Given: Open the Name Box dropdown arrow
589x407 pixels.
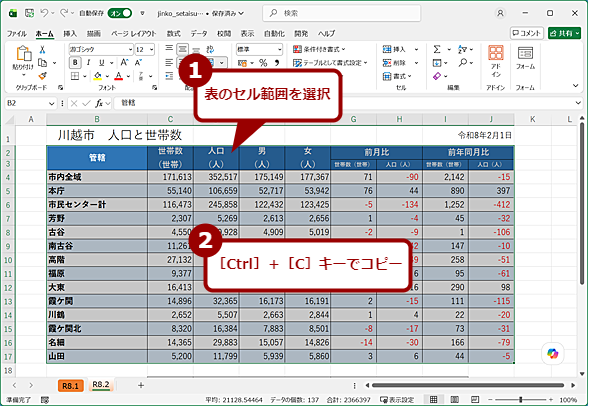Looking at the screenshot, I should pos(51,103).
